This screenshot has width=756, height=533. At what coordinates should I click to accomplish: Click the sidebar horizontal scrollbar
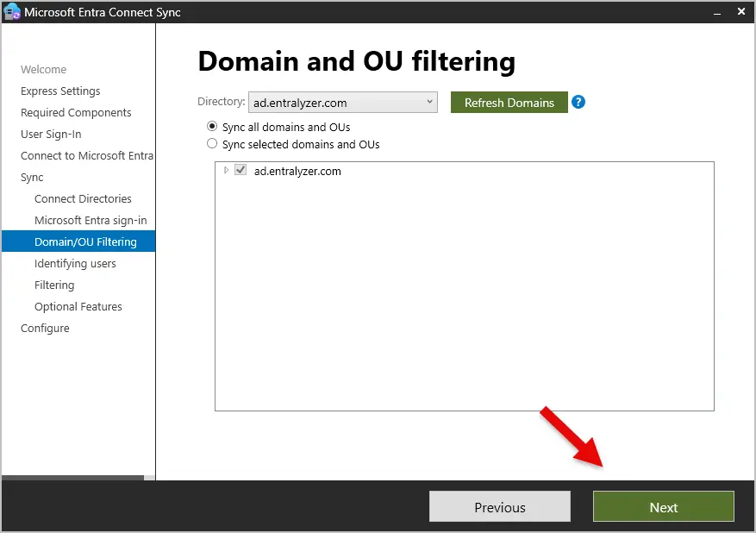point(73,477)
